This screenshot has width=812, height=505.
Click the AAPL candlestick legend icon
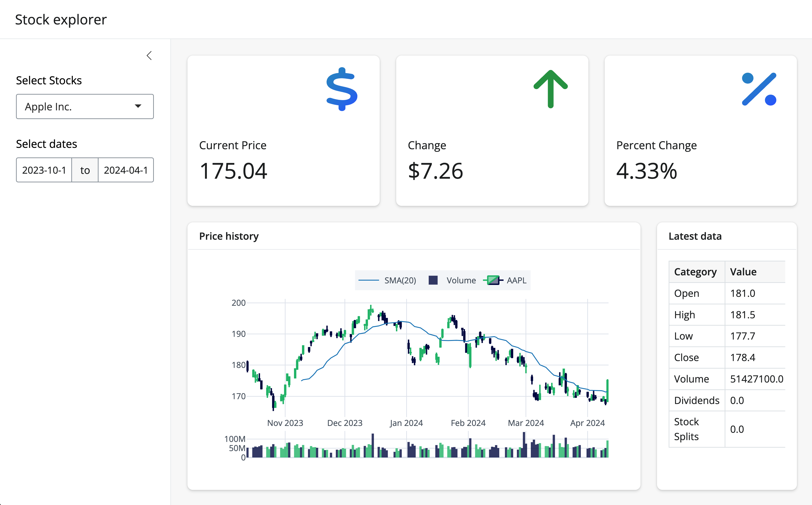point(493,280)
